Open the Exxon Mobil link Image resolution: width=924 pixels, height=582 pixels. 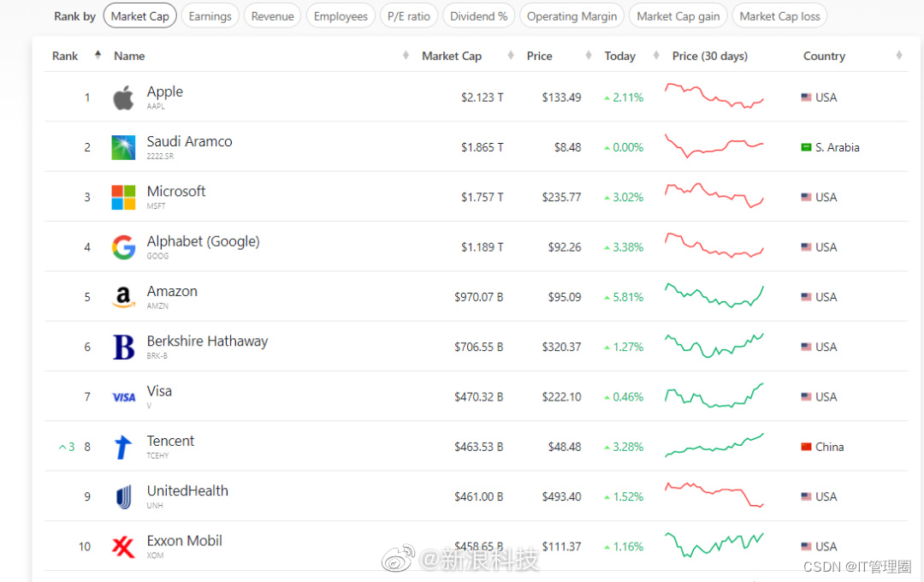coord(185,541)
